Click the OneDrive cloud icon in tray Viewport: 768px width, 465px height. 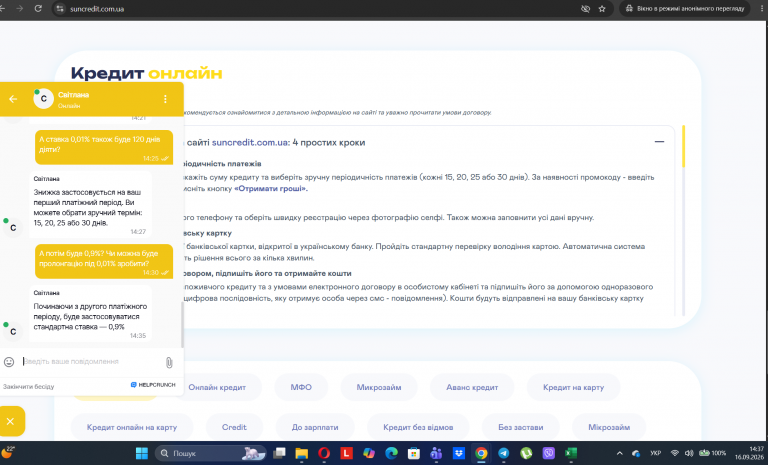[636, 453]
